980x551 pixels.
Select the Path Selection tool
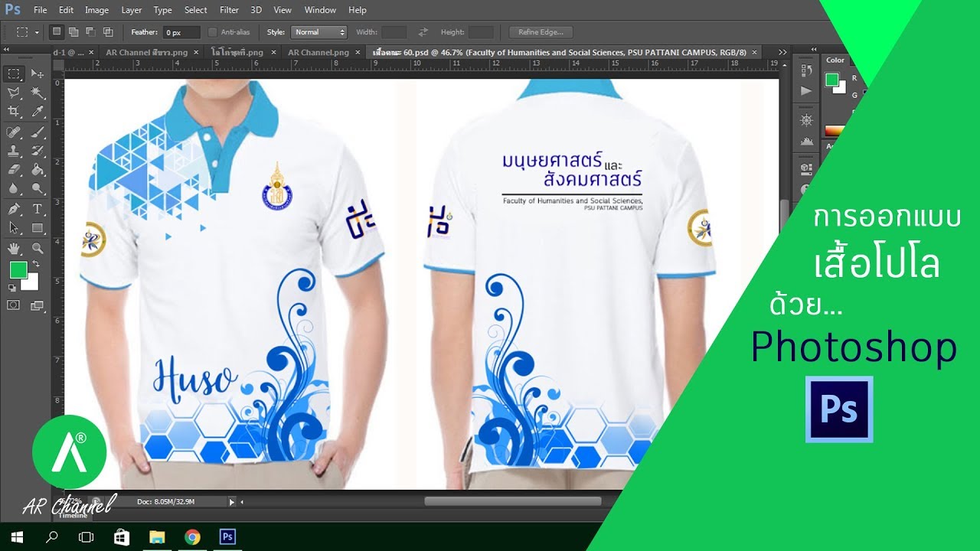tap(14, 227)
